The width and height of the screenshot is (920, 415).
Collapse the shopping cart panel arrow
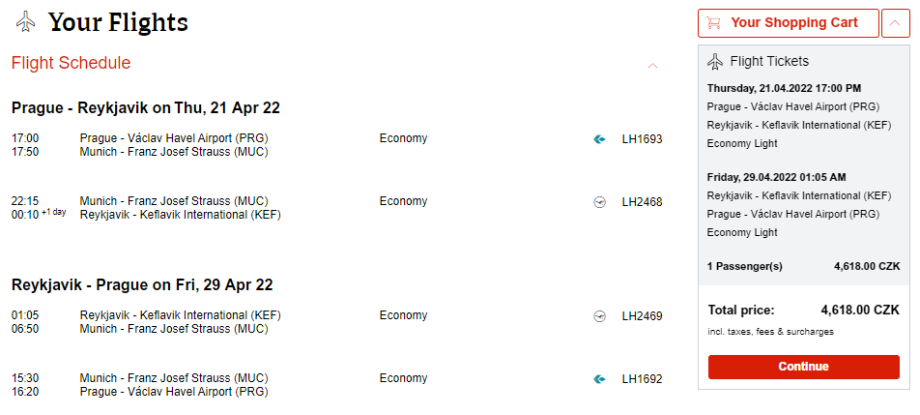coord(895,23)
